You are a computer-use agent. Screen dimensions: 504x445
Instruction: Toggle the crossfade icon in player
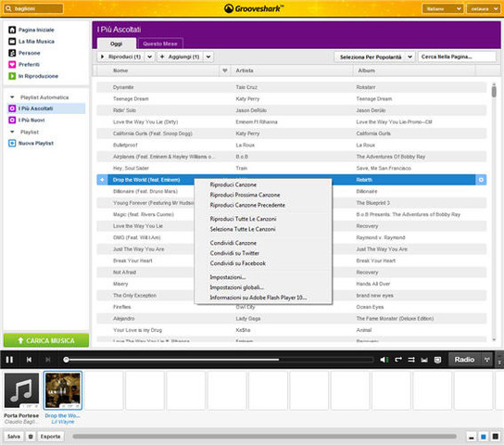424,360
